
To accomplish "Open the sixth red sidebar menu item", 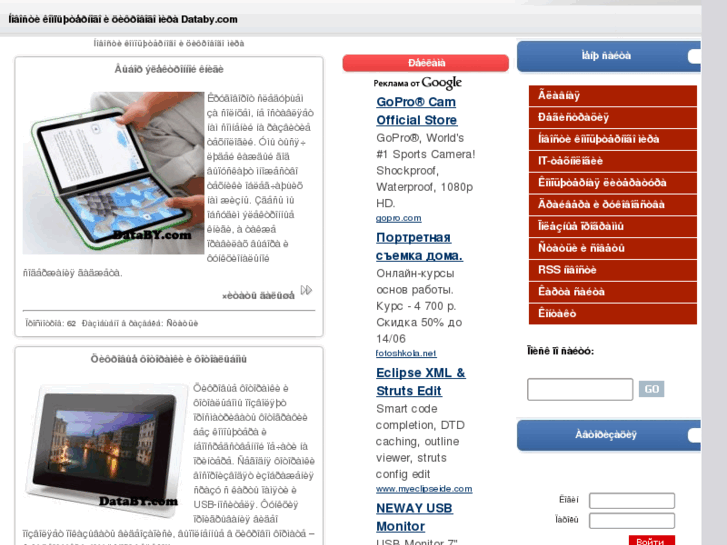I will (612, 205).
